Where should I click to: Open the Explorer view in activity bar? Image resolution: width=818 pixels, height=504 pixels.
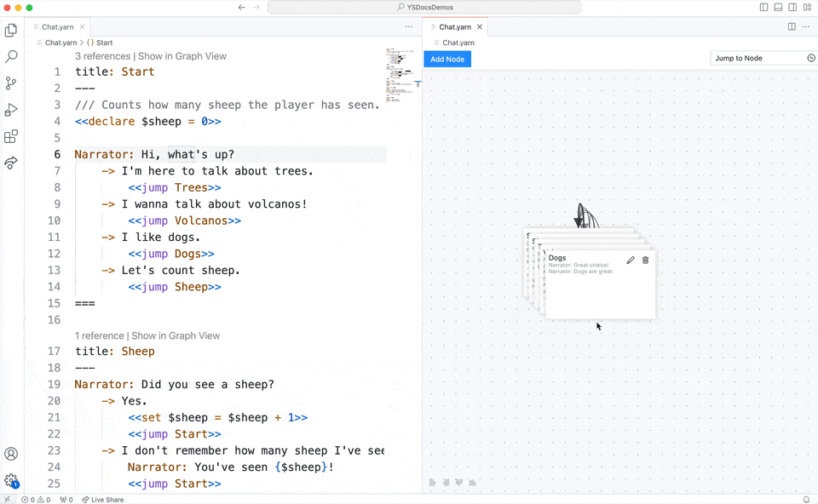click(11, 31)
